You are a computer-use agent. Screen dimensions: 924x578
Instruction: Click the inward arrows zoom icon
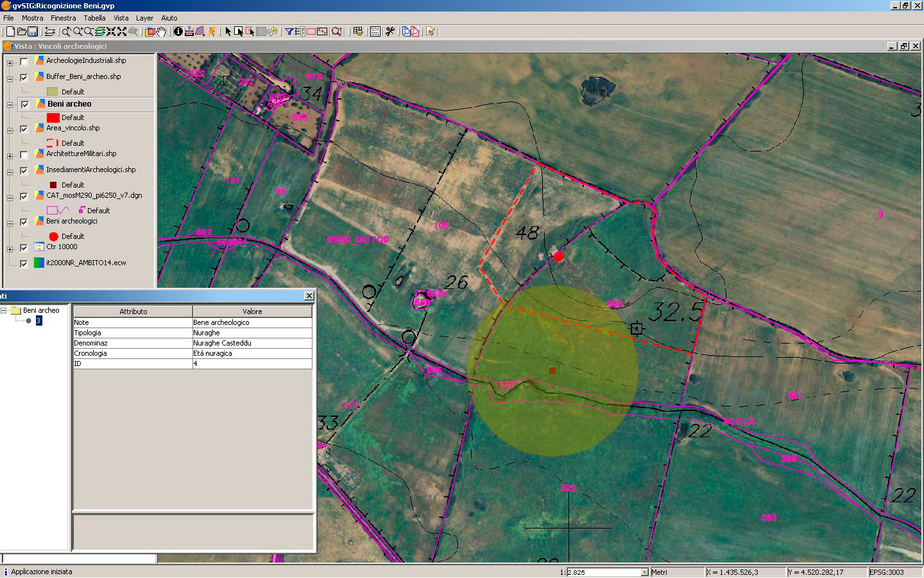[x=110, y=31]
